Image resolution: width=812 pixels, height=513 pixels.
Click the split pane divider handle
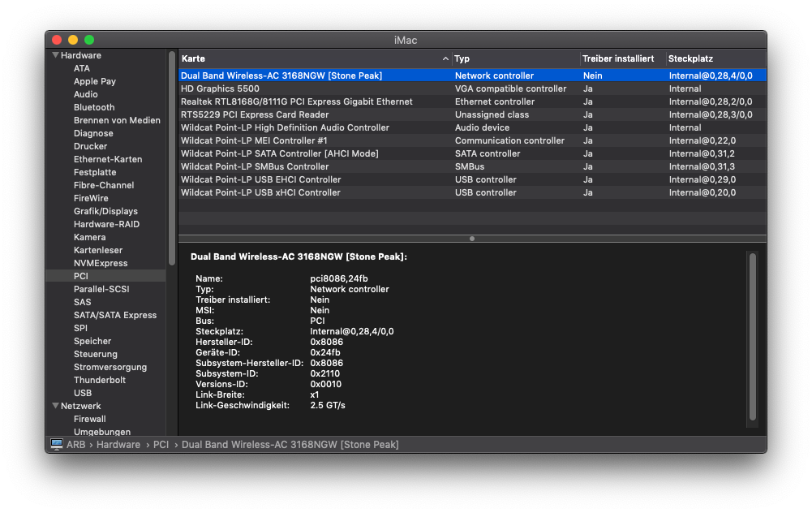tap(472, 239)
